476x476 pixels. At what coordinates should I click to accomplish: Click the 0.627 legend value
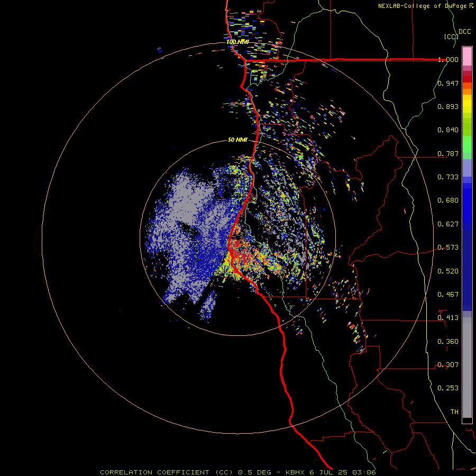click(448, 224)
